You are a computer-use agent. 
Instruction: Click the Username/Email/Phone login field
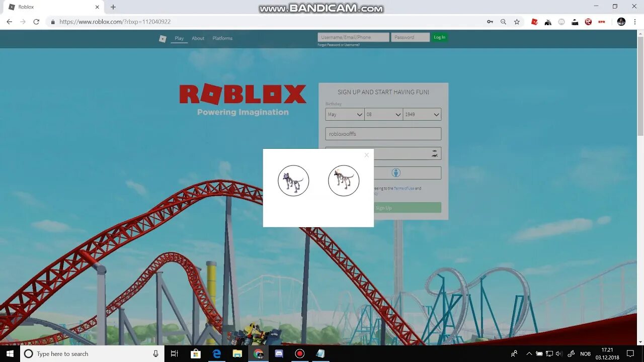click(x=353, y=37)
